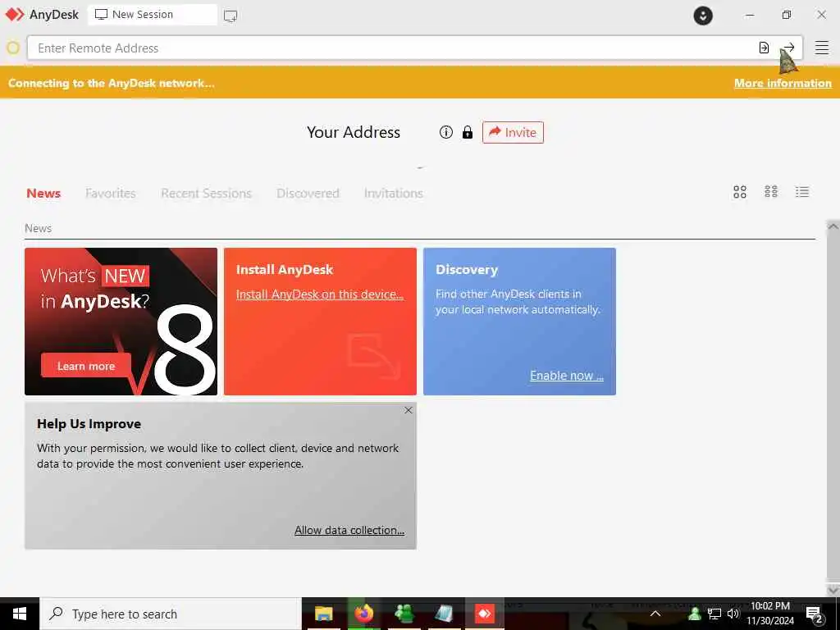Click the lock icon beside Your Address
Image resolution: width=840 pixels, height=630 pixels.
point(468,132)
